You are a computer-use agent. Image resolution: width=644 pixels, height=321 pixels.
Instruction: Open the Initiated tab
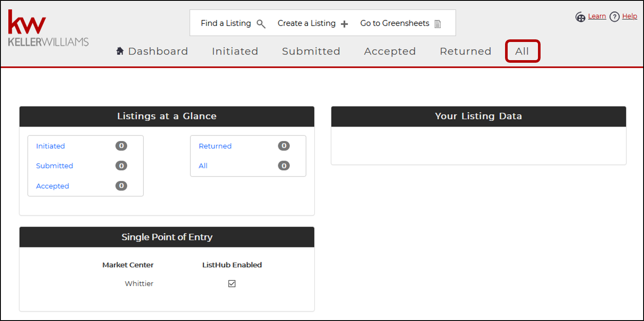coord(235,51)
